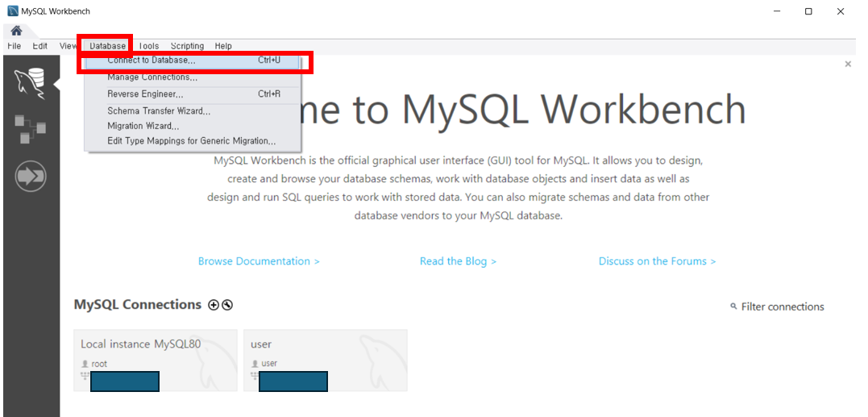Open the Scripting menu

[187, 46]
